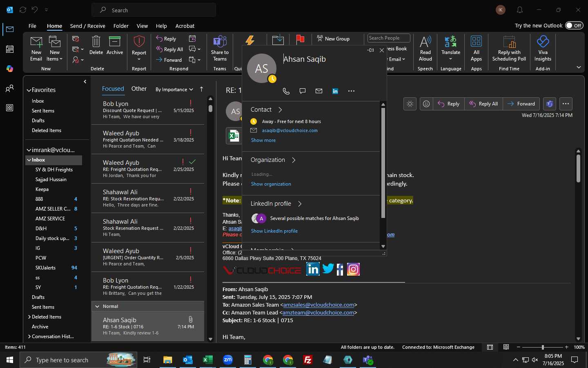Click Show LinkedIn profile link
The height and width of the screenshot is (368, 588).
[x=274, y=231]
